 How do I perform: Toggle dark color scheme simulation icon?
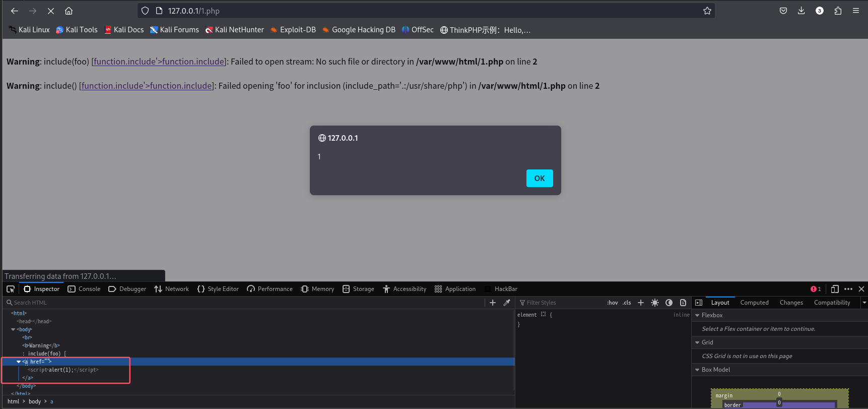pyautogui.click(x=669, y=303)
